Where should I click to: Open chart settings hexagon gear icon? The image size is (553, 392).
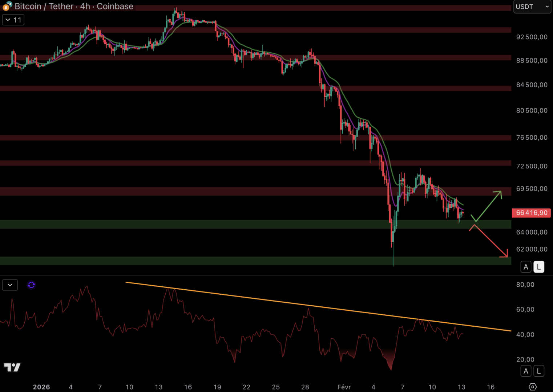tap(532, 387)
